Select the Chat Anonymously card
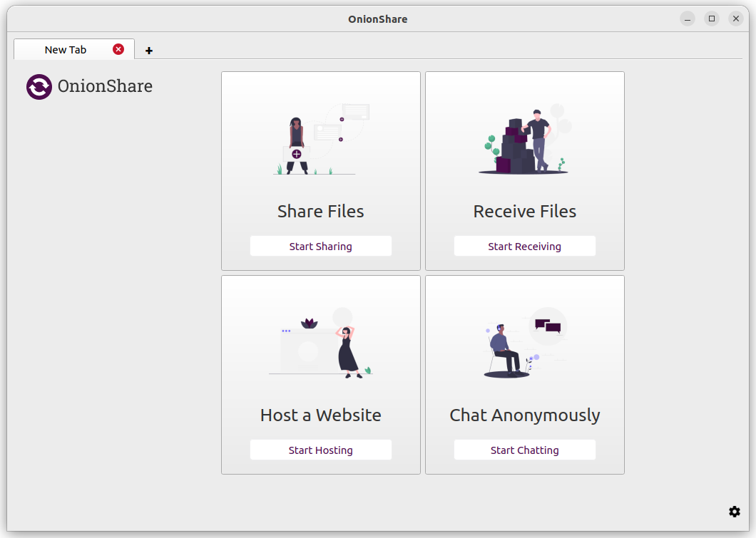This screenshot has width=756, height=538. [524, 374]
